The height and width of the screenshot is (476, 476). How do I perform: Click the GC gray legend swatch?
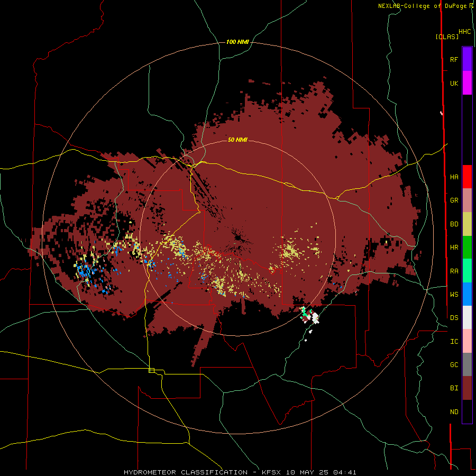click(467, 364)
